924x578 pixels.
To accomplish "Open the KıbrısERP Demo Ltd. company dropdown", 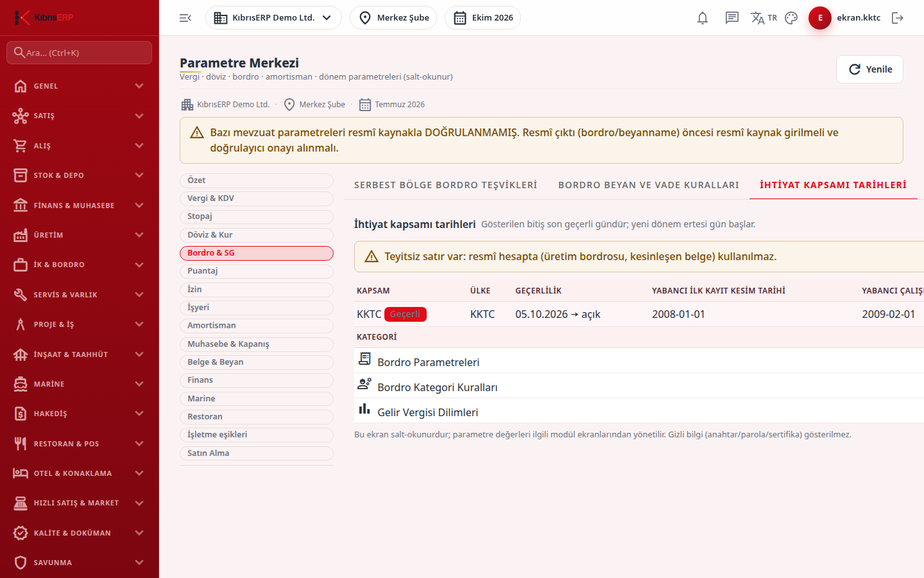I will pyautogui.click(x=273, y=18).
